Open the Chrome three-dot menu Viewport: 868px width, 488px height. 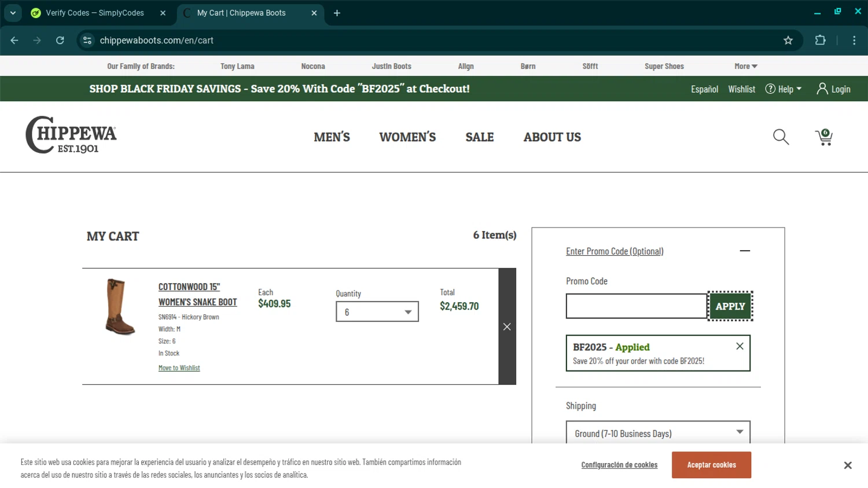click(x=854, y=41)
